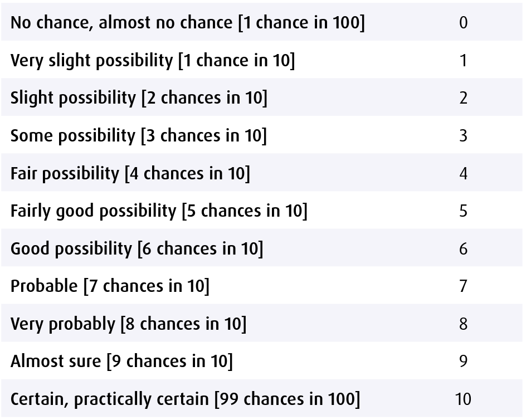This screenshot has width=526, height=420.
Task: Click the "Very probably [8 chances in 10]" text
Action: pos(128,324)
